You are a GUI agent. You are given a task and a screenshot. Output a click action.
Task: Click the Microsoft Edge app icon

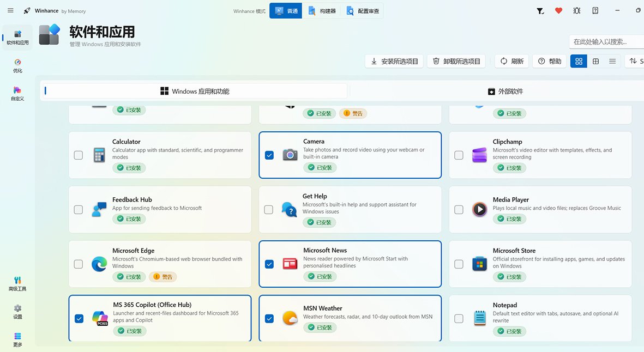[99, 264]
